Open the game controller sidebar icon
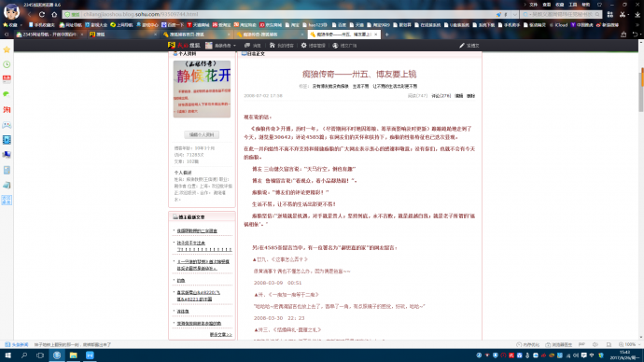This screenshot has height=362, width=644. [7, 125]
